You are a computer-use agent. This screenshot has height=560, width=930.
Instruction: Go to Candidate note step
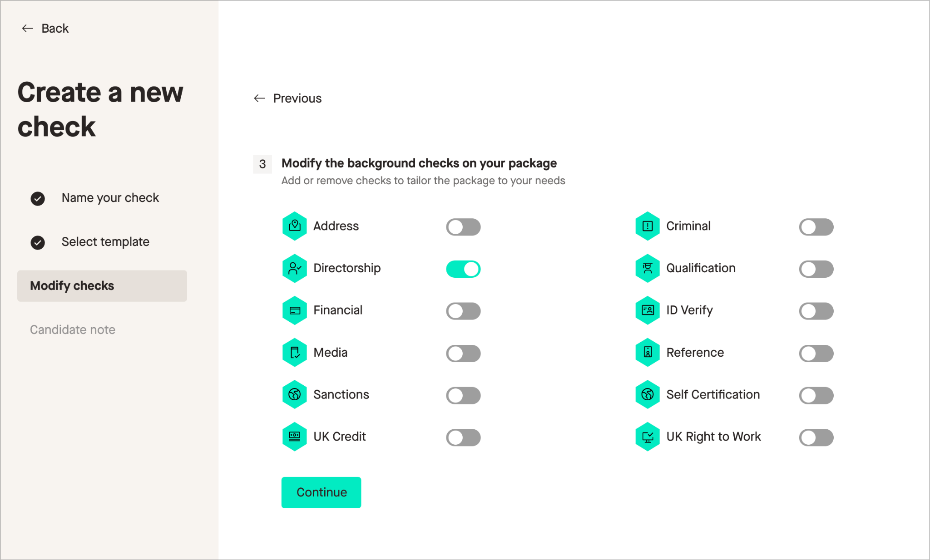[73, 330]
